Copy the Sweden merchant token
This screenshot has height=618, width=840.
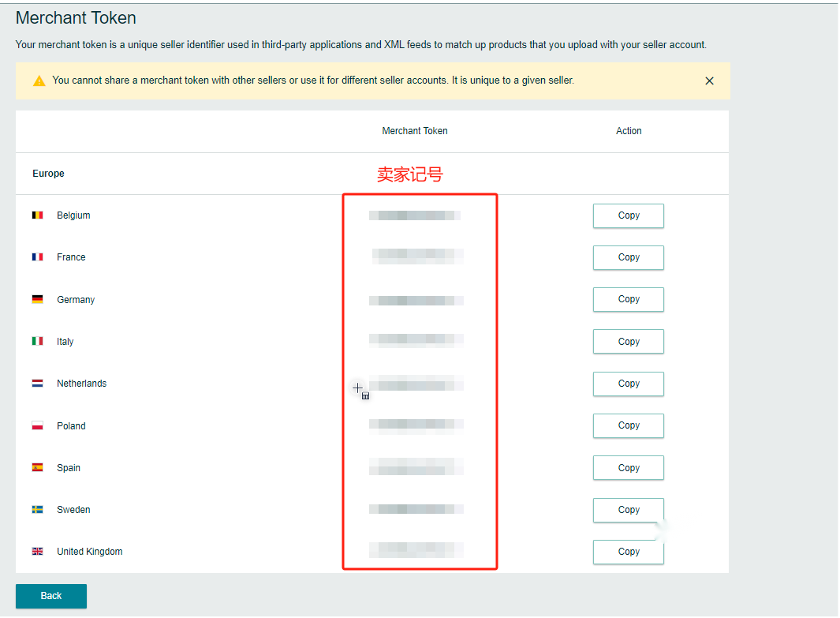628,510
